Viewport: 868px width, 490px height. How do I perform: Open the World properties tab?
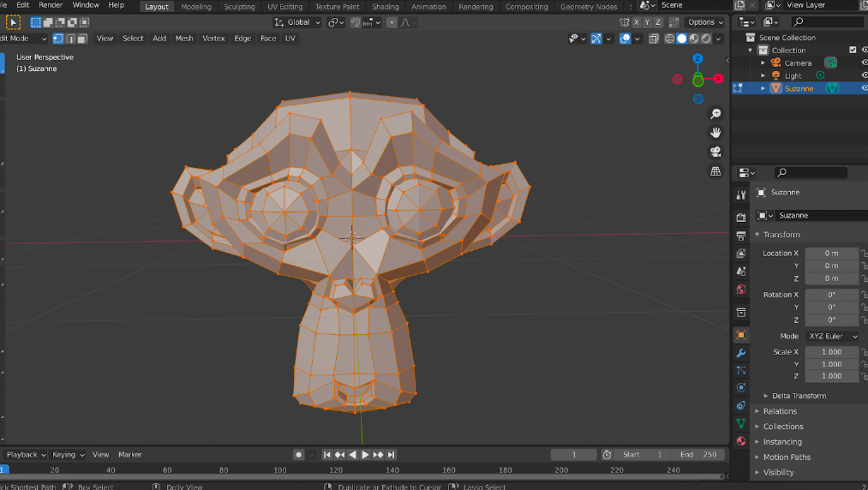741,289
